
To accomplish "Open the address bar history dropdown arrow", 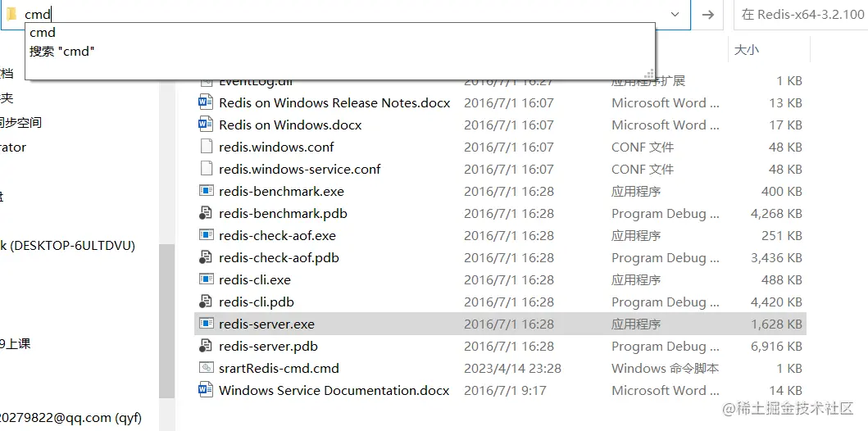I will (x=675, y=15).
